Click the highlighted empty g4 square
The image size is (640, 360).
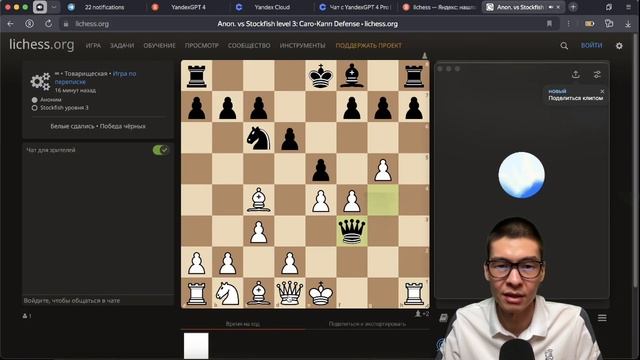click(x=383, y=200)
